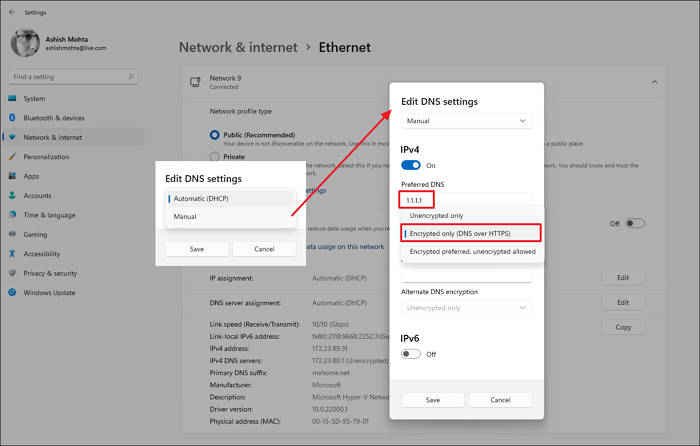The image size is (700, 446).
Task: Open Bluetooth & devices icon
Action: [x=12, y=118]
